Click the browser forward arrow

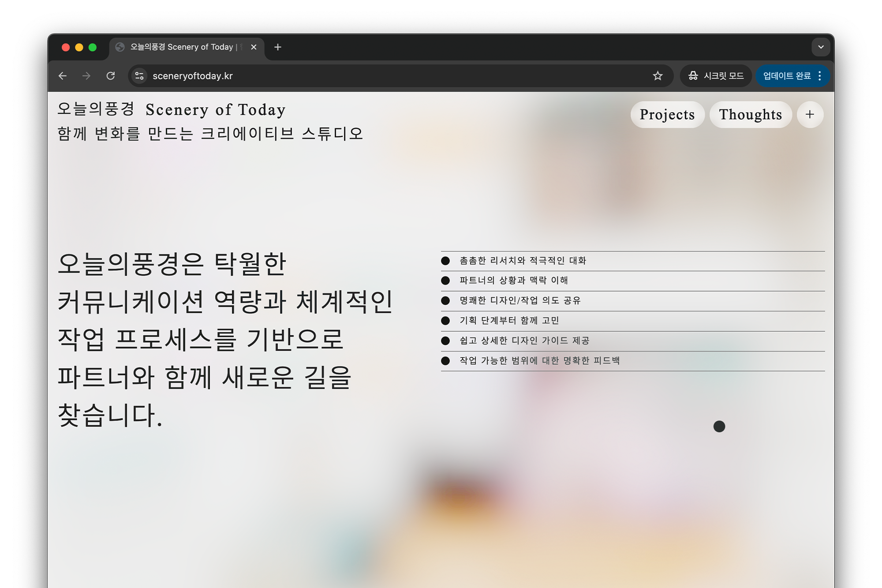(86, 76)
